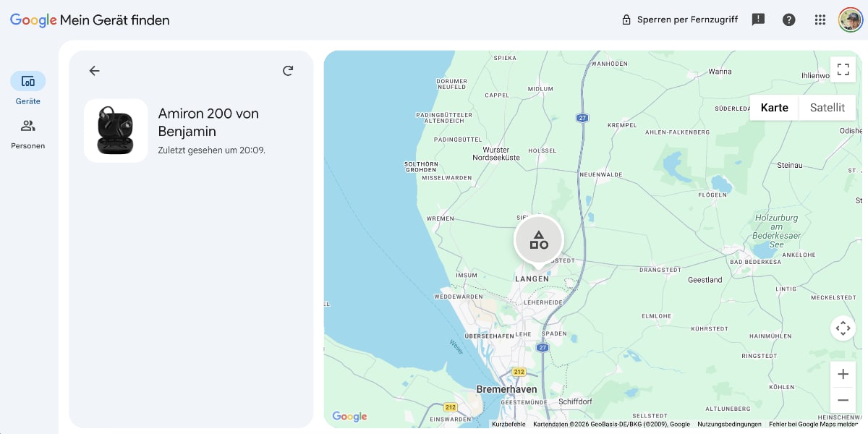Click the back arrow above the device list

pos(95,71)
